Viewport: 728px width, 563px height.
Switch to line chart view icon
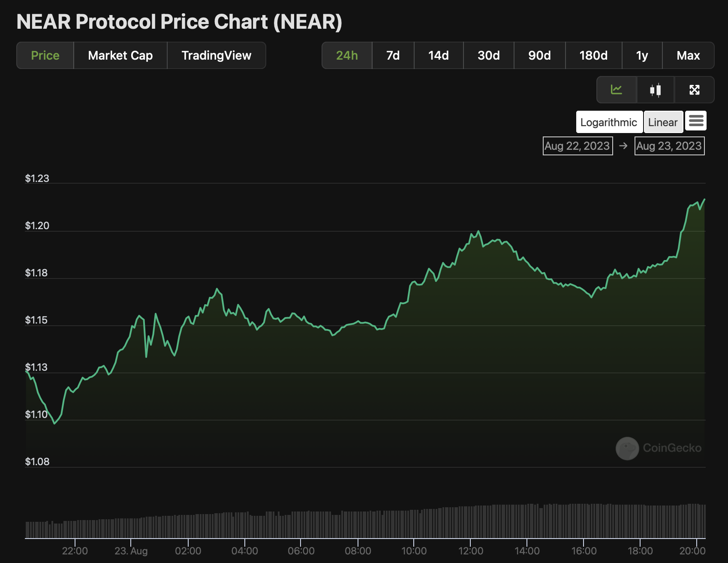pyautogui.click(x=617, y=90)
